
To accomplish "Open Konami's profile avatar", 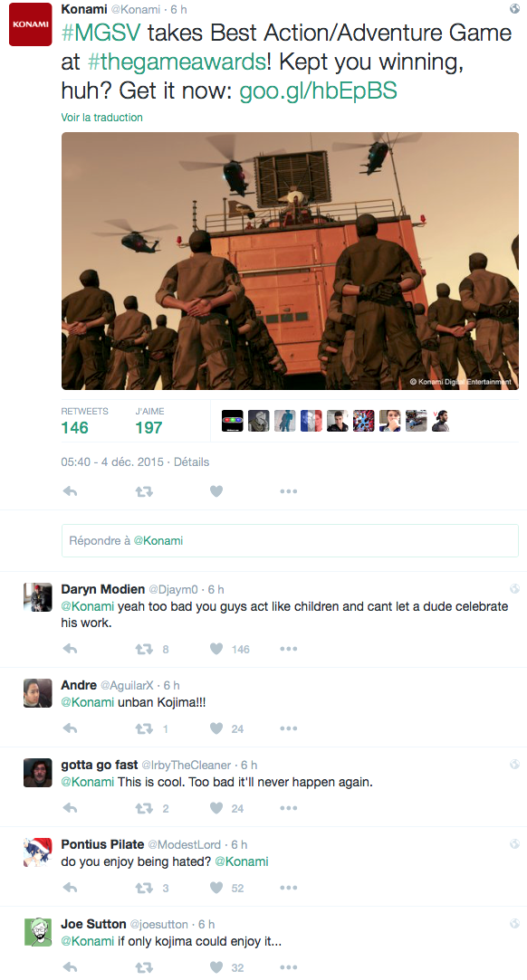I will point(30,24).
